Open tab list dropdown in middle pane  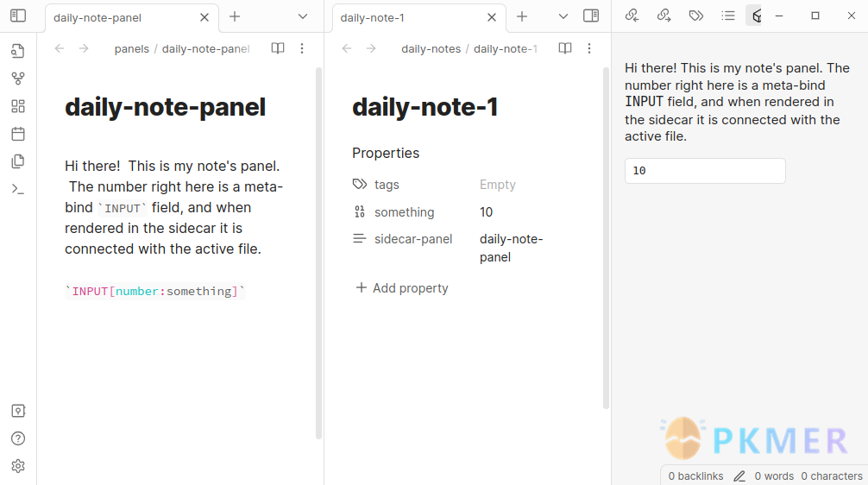pyautogui.click(x=563, y=16)
